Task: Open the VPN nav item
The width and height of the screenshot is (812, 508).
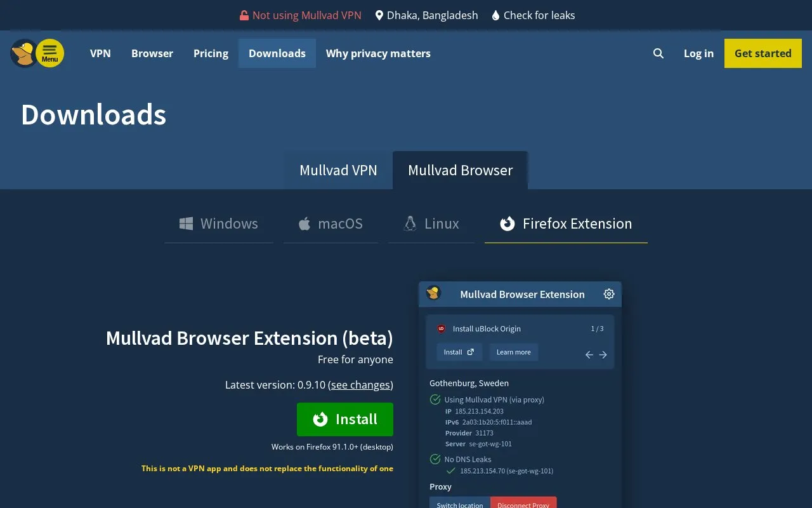Action: 100,53
